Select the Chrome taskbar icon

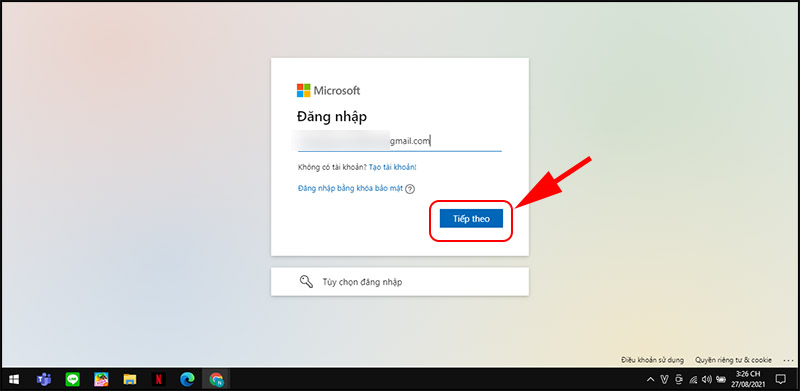[216, 379]
